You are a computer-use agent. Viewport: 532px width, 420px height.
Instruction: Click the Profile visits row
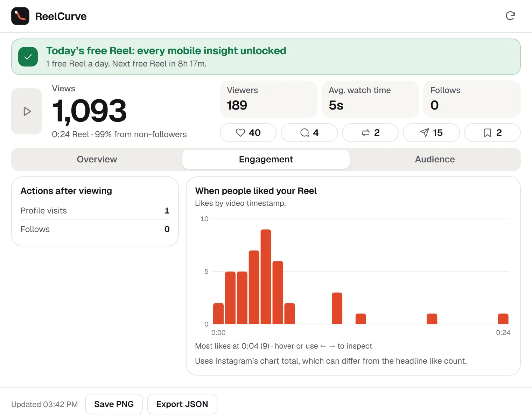(95, 211)
